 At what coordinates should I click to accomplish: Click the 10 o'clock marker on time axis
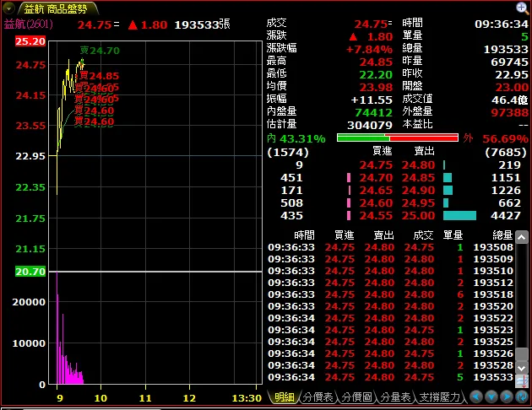(100, 398)
